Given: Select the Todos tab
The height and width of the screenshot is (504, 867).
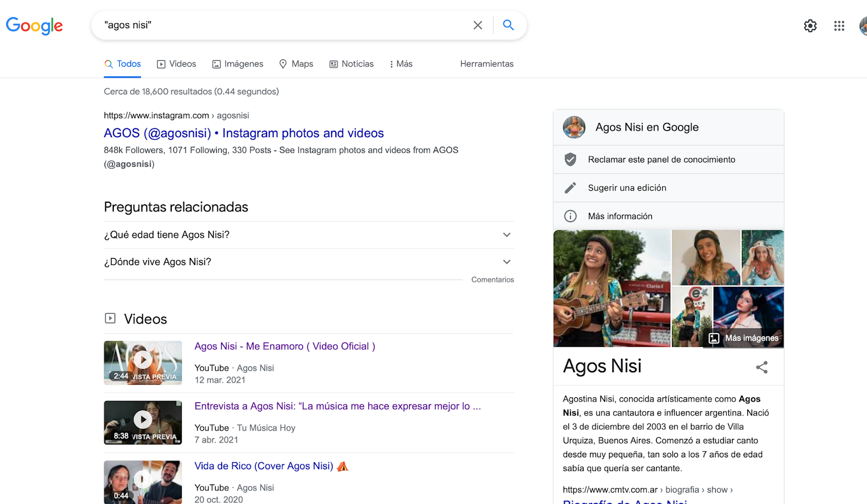Looking at the screenshot, I should point(122,64).
